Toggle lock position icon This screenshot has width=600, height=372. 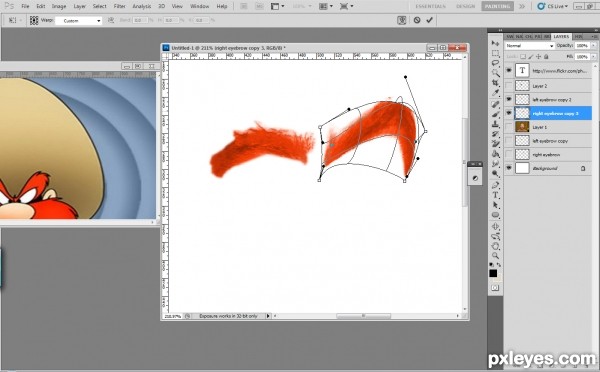pos(538,57)
